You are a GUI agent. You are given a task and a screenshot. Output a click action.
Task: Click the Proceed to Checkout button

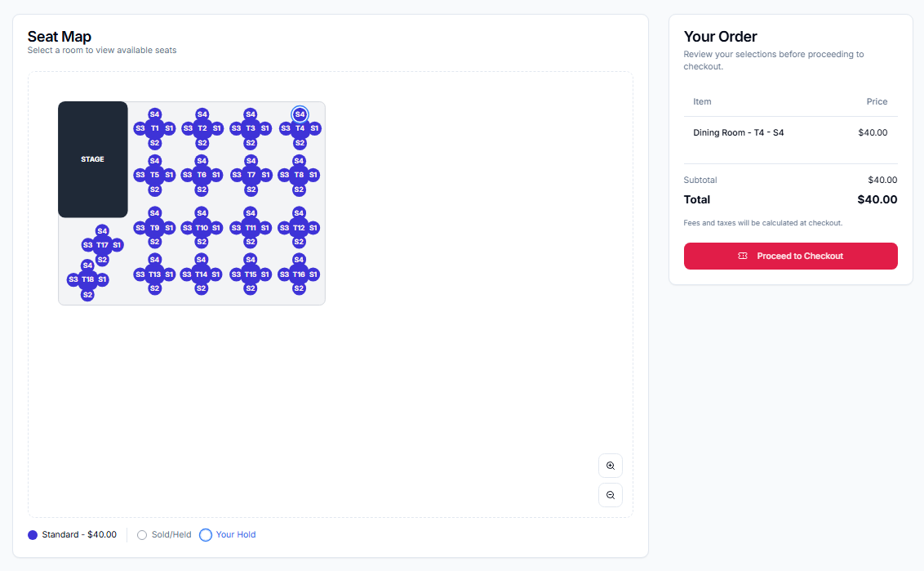tap(790, 256)
